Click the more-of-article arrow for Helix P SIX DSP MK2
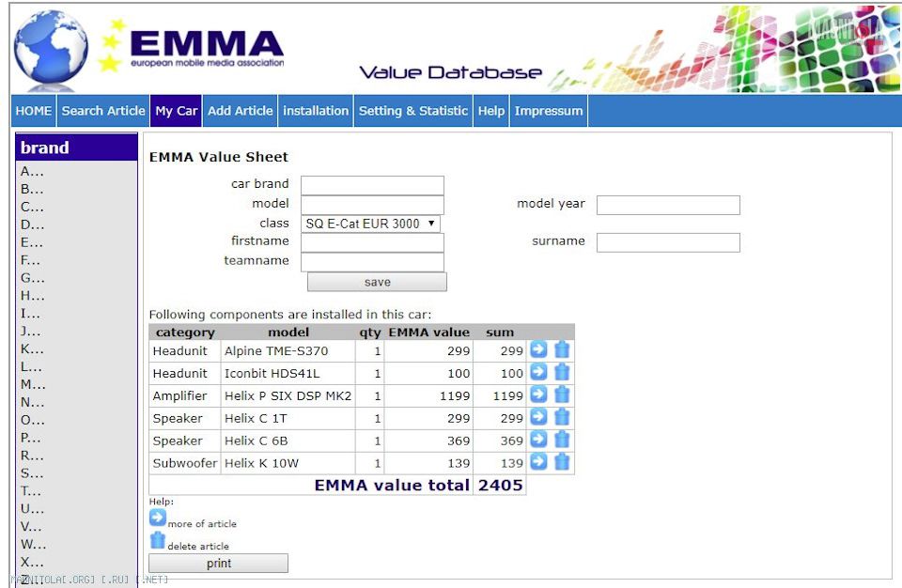Image resolution: width=902 pixels, height=588 pixels. point(538,395)
